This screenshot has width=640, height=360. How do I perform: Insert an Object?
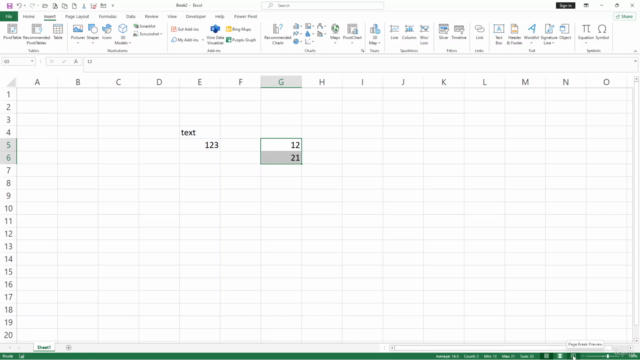tap(565, 32)
